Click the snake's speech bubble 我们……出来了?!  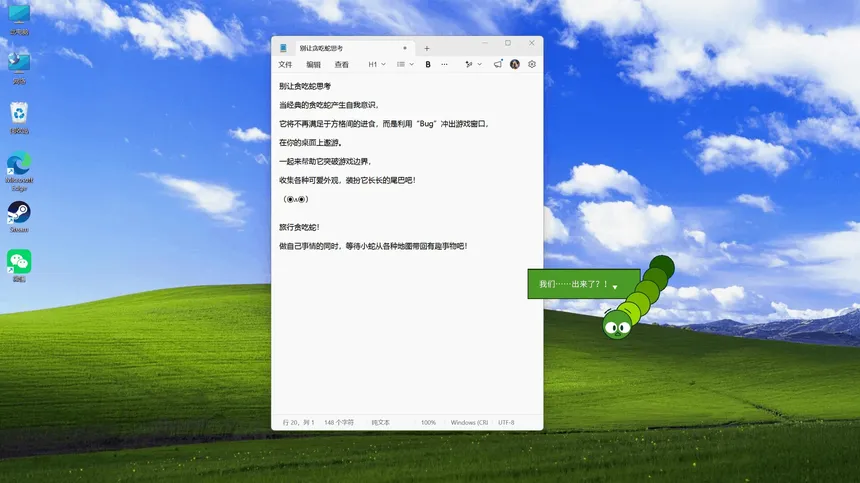point(584,284)
